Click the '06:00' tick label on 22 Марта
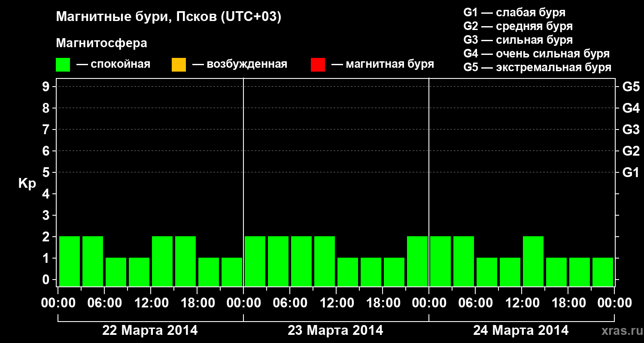This screenshot has height=343, width=644. [104, 303]
